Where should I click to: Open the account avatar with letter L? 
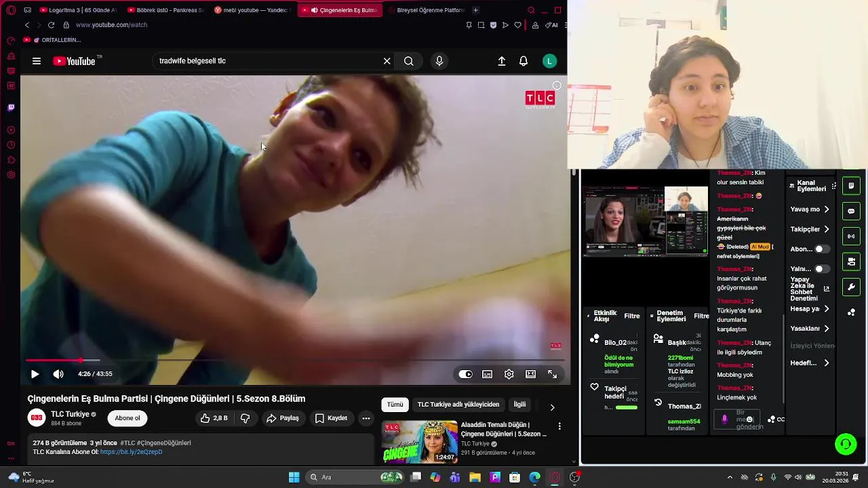(550, 61)
